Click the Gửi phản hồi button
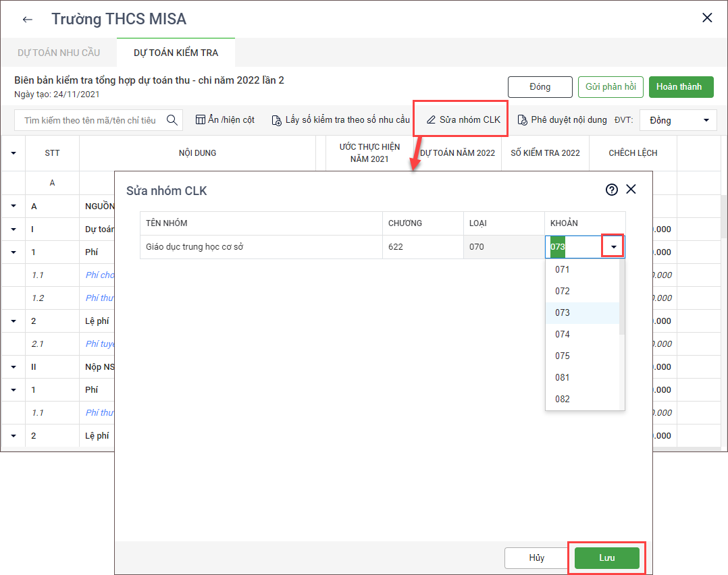 (x=610, y=87)
